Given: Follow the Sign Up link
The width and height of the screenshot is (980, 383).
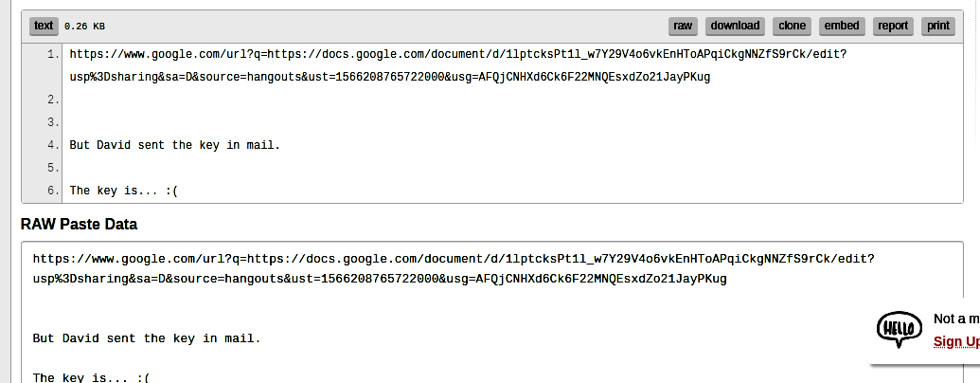Looking at the screenshot, I should 955,342.
